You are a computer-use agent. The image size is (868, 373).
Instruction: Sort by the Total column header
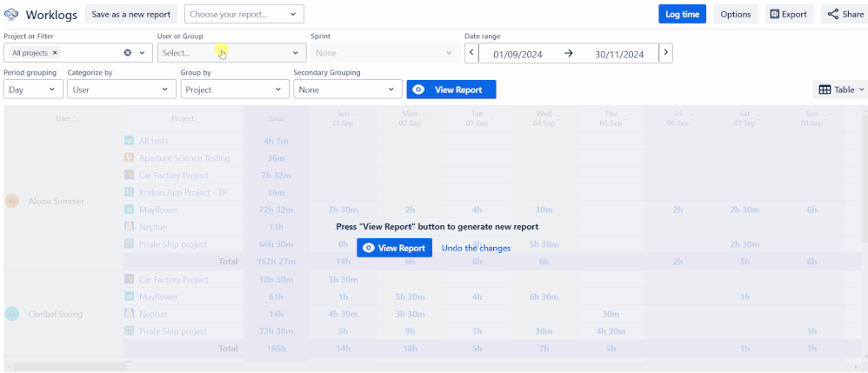[x=277, y=118]
